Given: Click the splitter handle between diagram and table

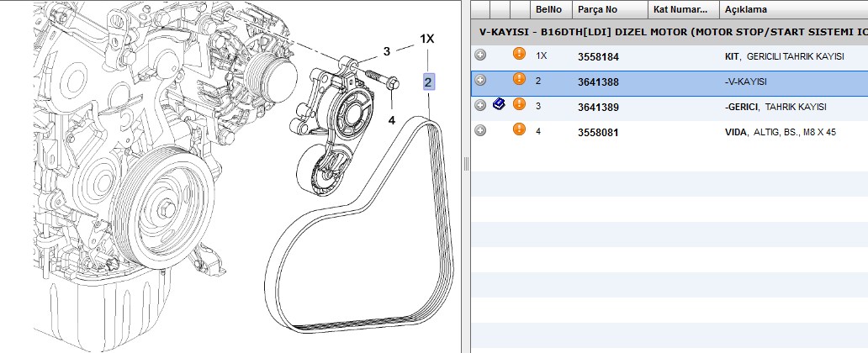Looking at the screenshot, I should coord(466,164).
